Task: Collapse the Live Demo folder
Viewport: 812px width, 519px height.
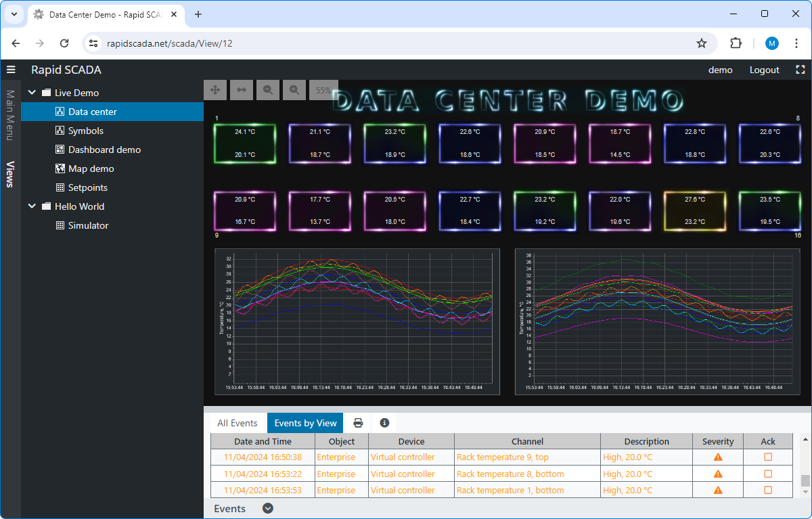Action: pyautogui.click(x=32, y=93)
